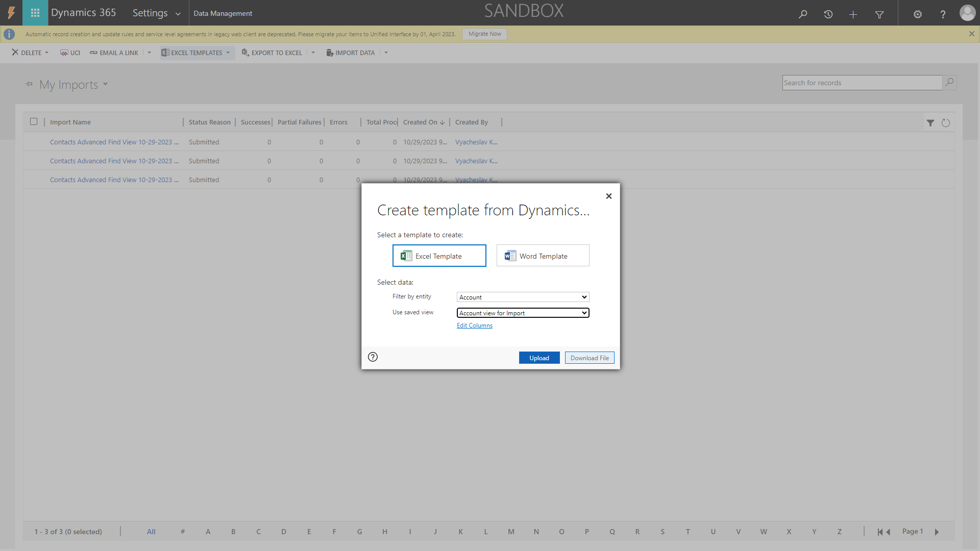Expand the Export to Excel dropdown arrow

click(313, 53)
